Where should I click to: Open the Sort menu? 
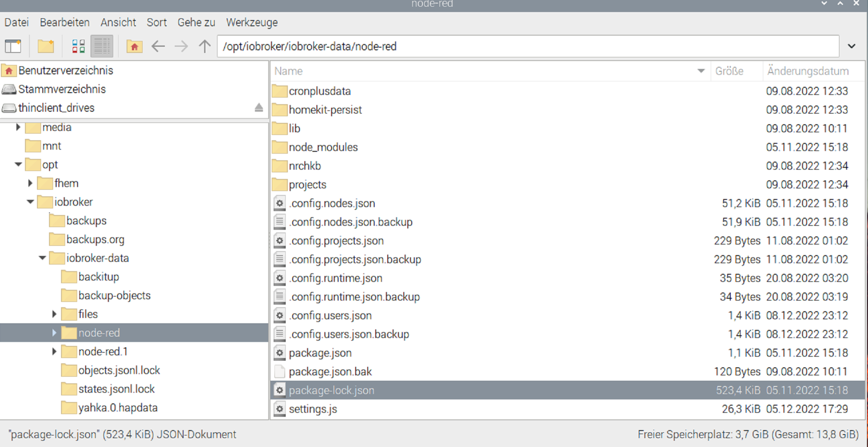click(156, 22)
